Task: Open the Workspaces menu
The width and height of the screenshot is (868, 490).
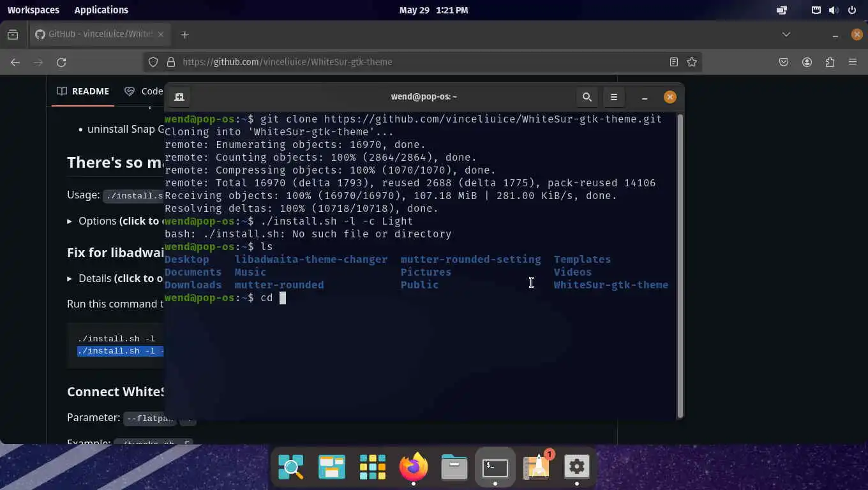Action: [33, 10]
